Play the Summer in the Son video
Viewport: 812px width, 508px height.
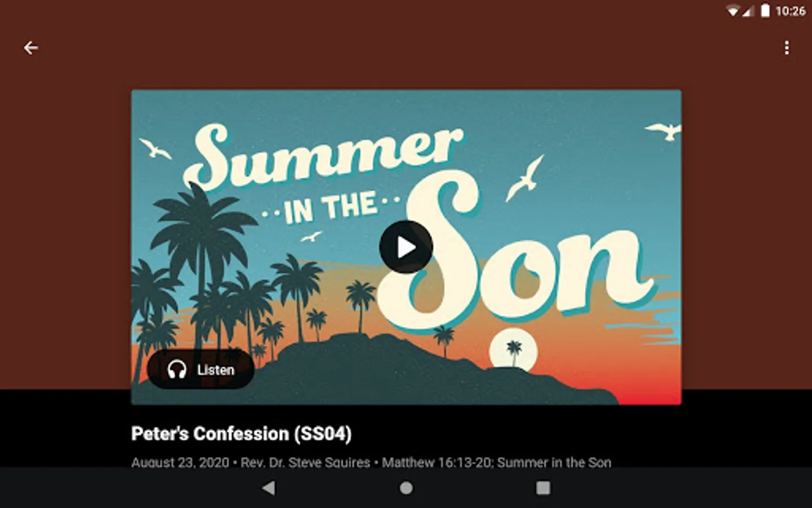(x=406, y=247)
